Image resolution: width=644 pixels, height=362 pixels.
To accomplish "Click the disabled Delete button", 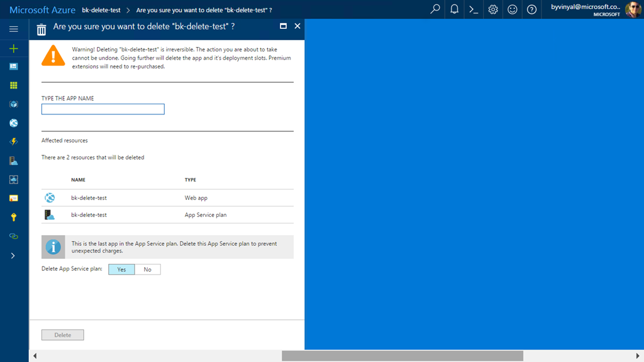I will pos(63,335).
